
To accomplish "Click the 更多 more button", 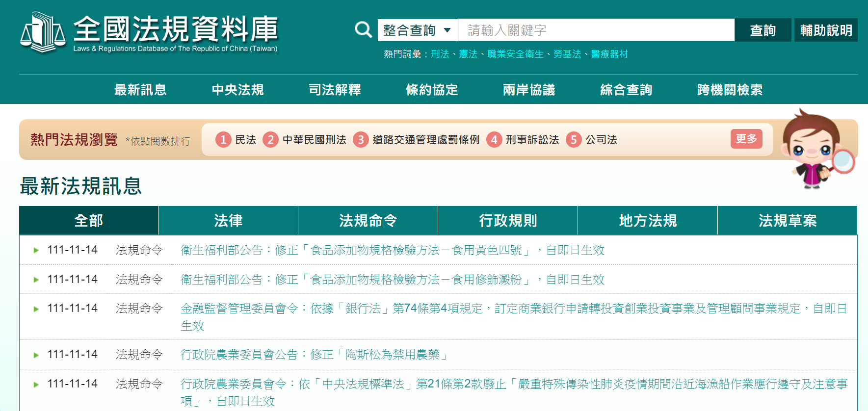I will pos(746,139).
